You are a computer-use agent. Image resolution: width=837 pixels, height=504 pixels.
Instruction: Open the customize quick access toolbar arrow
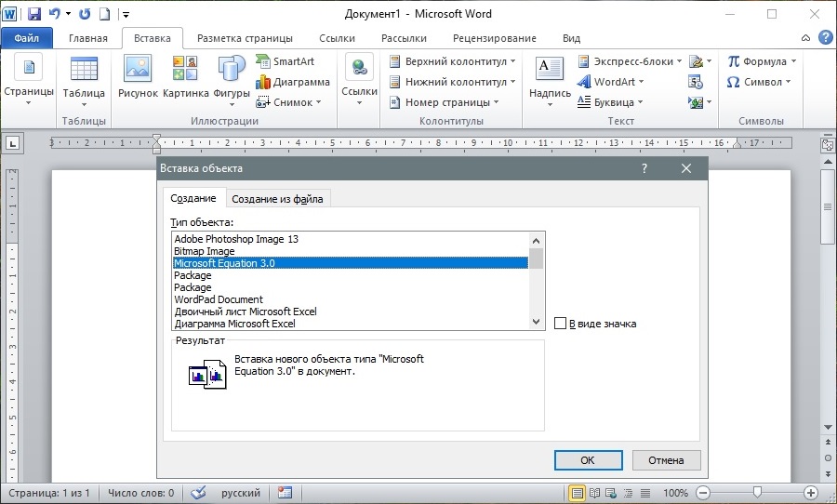tap(126, 15)
